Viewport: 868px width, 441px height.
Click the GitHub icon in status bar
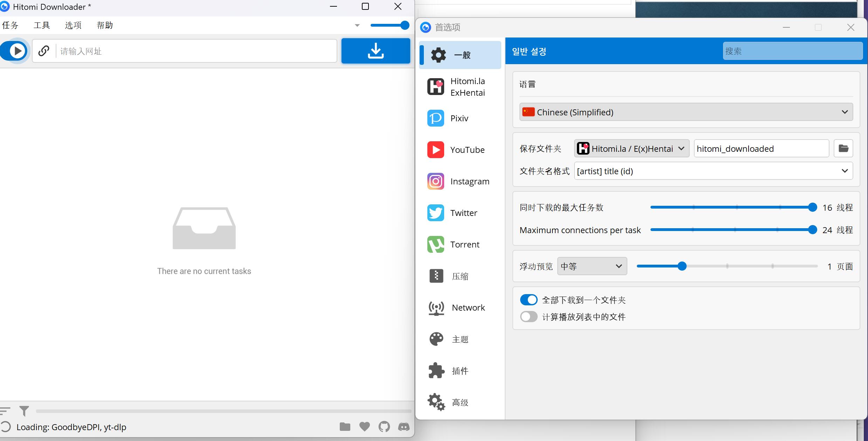(x=384, y=427)
